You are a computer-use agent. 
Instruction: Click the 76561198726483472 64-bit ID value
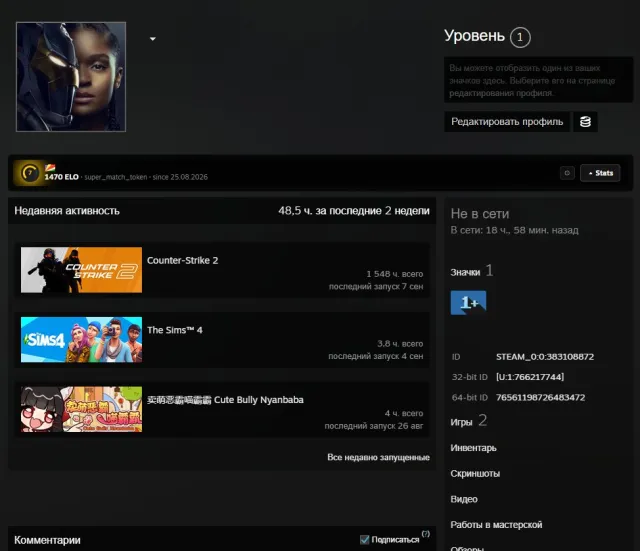[x=540, y=398]
